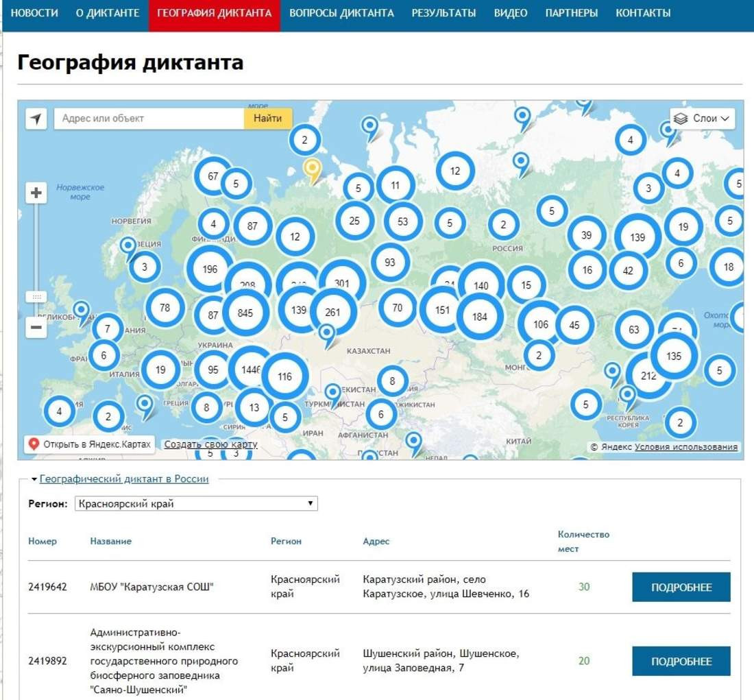Viewport: 754px width, 700px height.
Task: Go to the Вопросы диктанта tab
Action: pos(341,13)
